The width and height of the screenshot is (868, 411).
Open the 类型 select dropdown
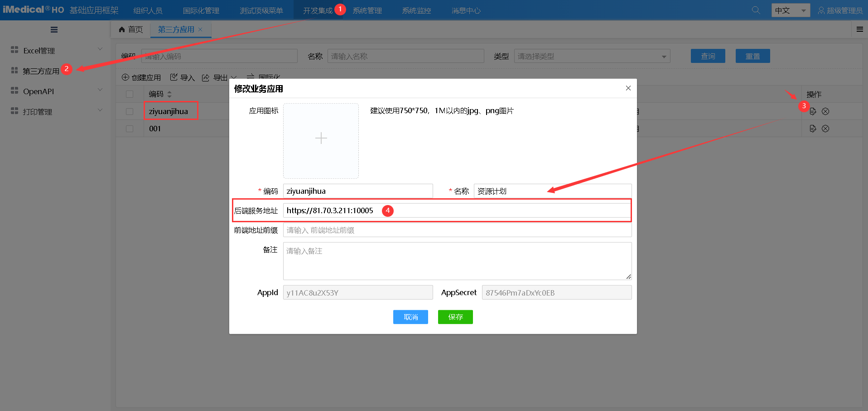(592, 57)
